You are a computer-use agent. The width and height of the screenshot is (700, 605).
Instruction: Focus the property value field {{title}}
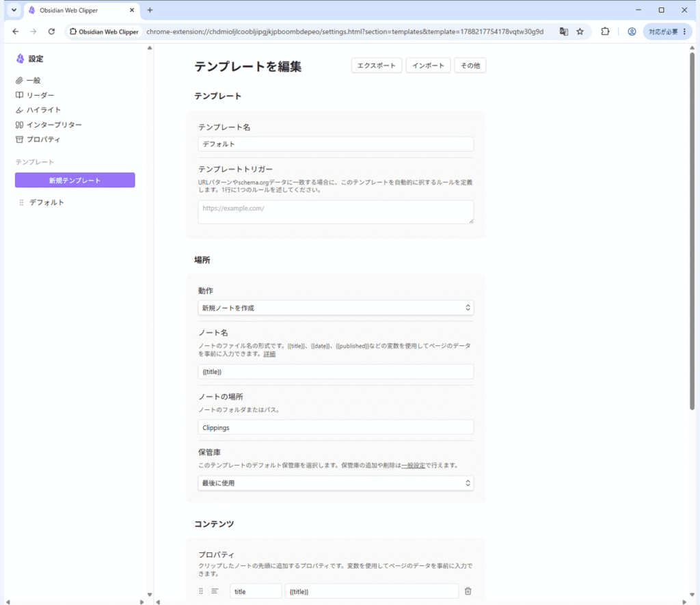[x=372, y=591]
